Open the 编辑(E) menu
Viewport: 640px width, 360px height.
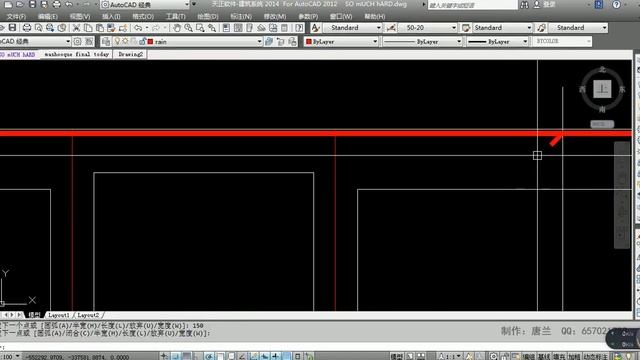(x=48, y=16)
